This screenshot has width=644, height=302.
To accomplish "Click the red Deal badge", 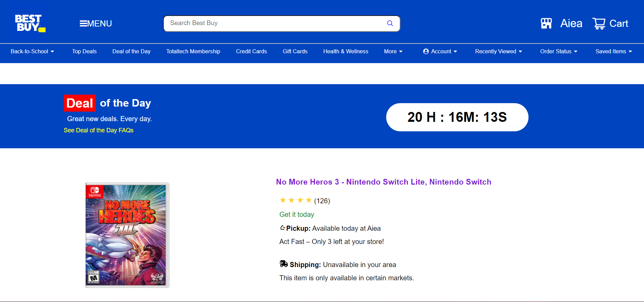I will 80,103.
